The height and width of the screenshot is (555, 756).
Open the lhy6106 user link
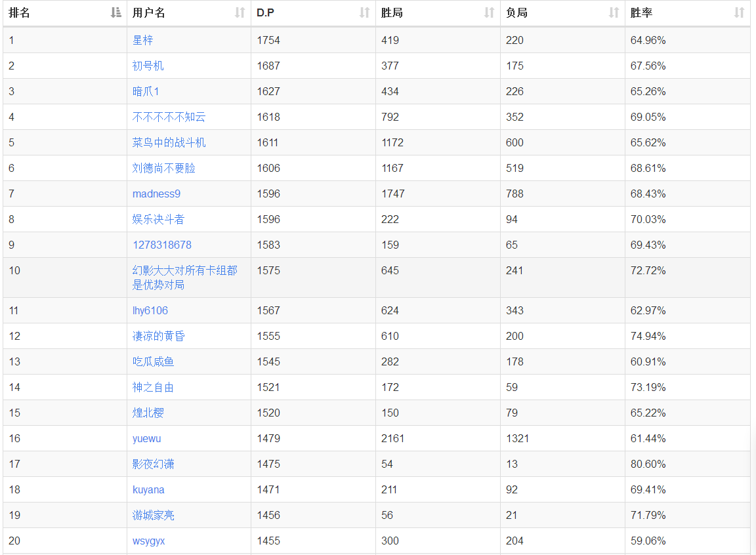click(150, 310)
